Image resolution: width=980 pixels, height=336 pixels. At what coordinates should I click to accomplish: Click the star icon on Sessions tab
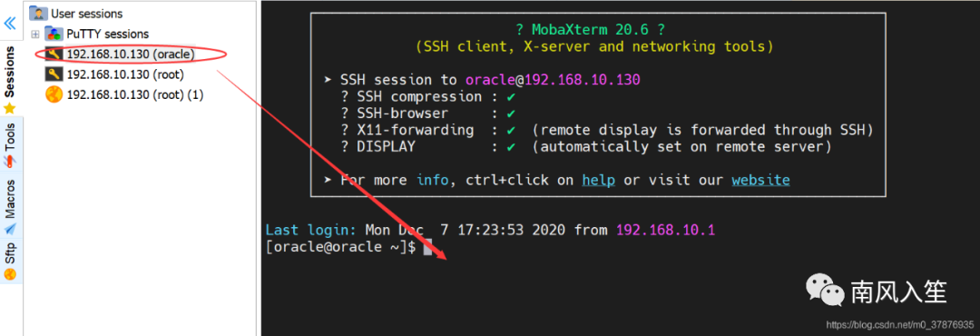pyautogui.click(x=10, y=109)
